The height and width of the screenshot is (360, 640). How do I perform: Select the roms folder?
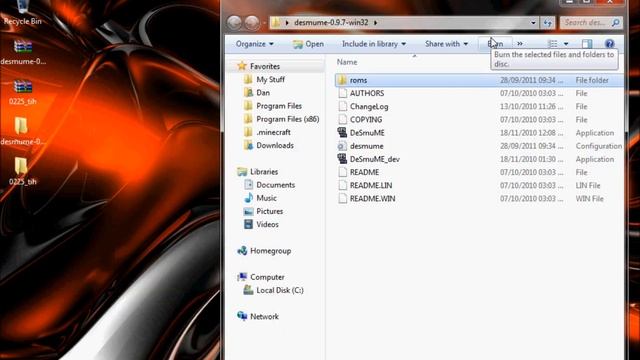coord(358,80)
